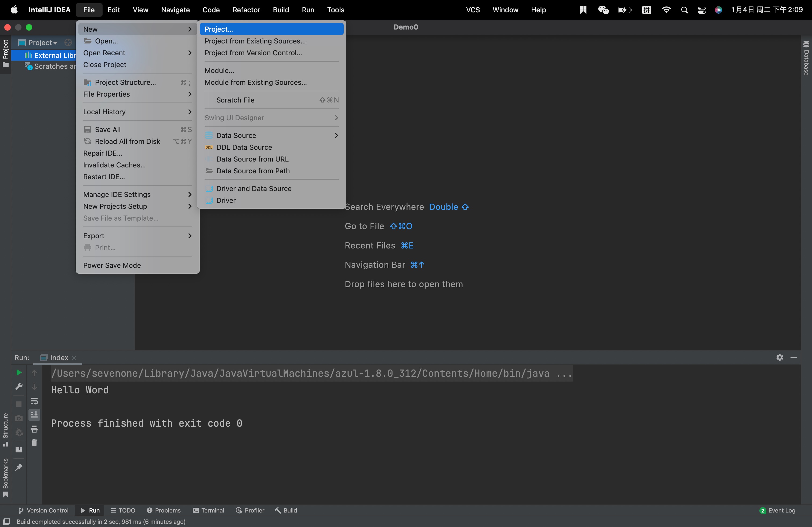Open the Terminal tool window tab
Screen dimensions: 812x527
(208, 510)
